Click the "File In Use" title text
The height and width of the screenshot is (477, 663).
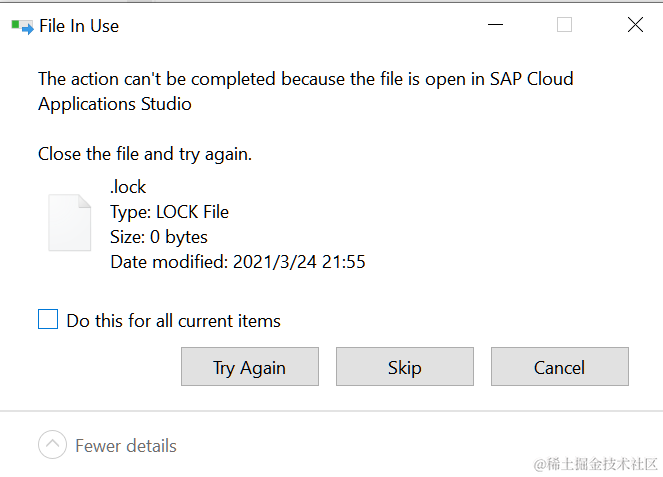(x=79, y=26)
